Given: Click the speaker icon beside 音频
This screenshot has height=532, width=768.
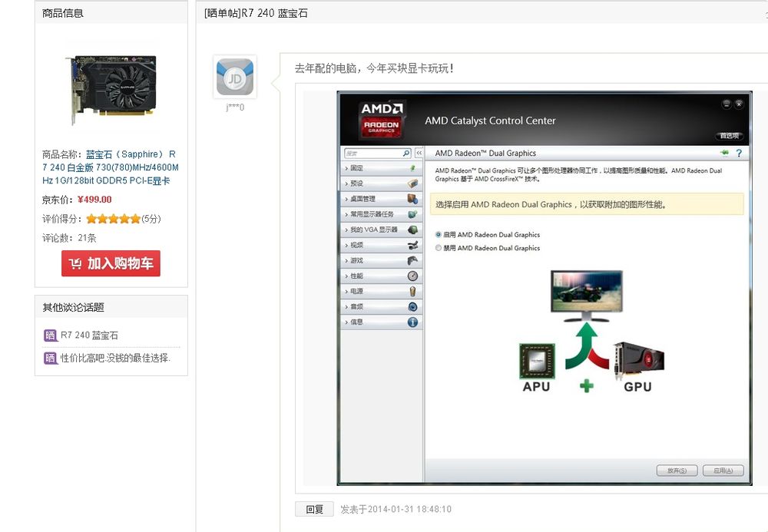Looking at the screenshot, I should [x=412, y=307].
